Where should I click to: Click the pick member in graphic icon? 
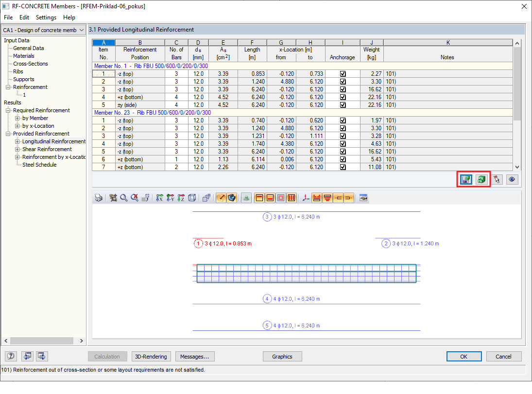coord(497,179)
